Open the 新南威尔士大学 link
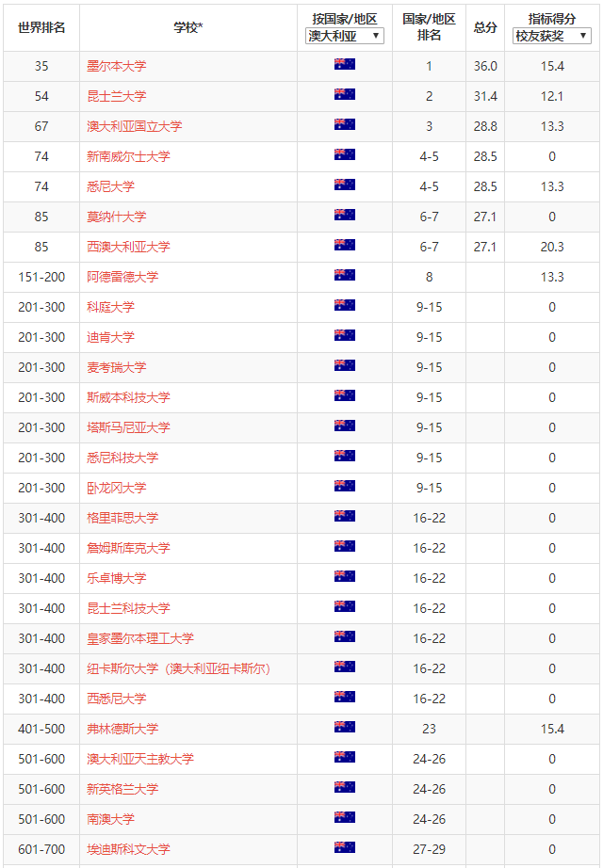 [x=128, y=156]
